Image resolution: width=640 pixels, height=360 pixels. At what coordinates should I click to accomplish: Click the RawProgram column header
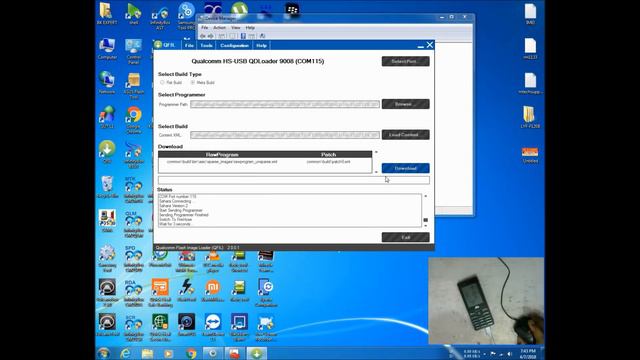tap(222, 154)
